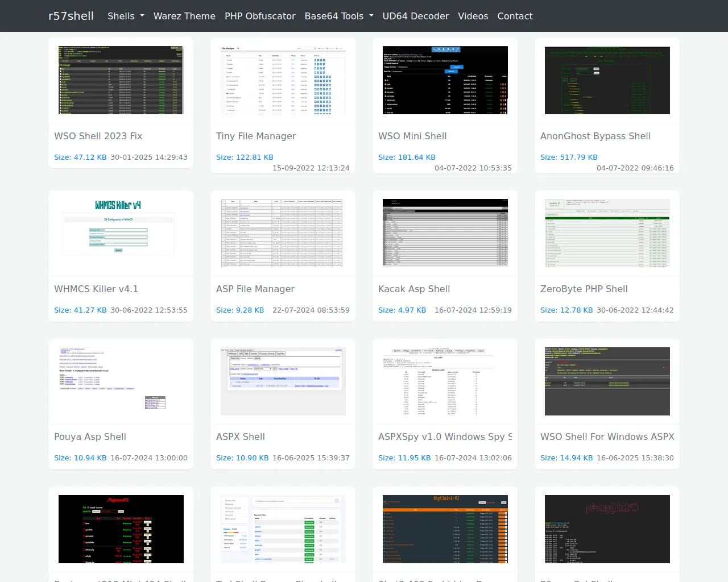This screenshot has height=582, width=728.
Task: Open the AnonGhost Bypass Shell thumbnail
Action: point(607,80)
